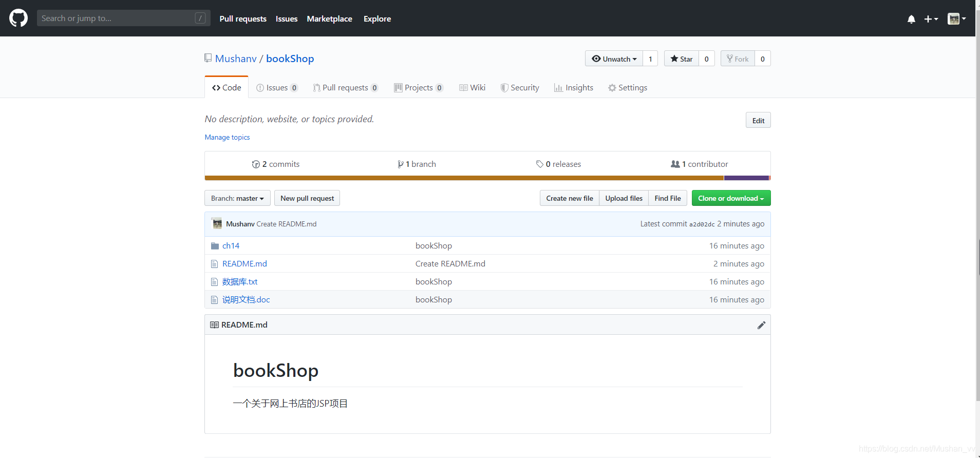
Task: Open the 2 commits link
Action: [276, 164]
